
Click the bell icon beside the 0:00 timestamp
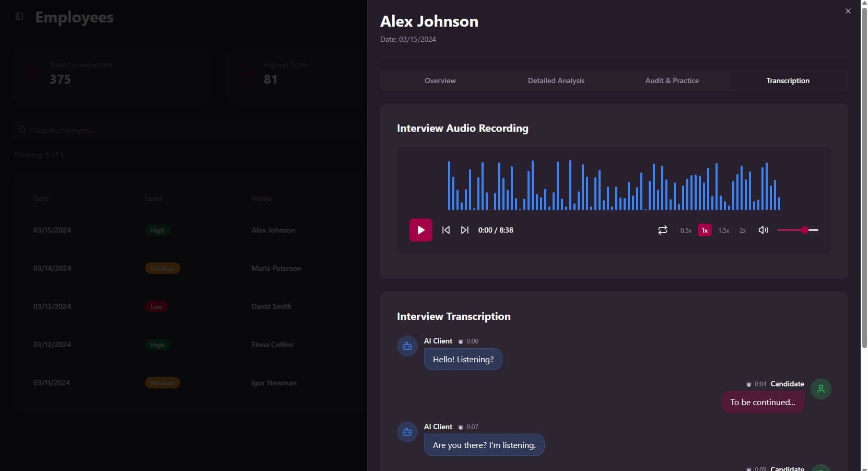(x=460, y=341)
